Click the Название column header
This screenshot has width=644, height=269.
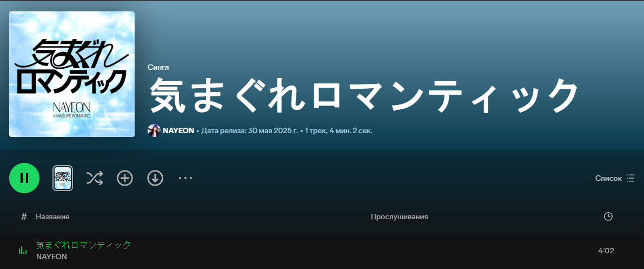52,216
